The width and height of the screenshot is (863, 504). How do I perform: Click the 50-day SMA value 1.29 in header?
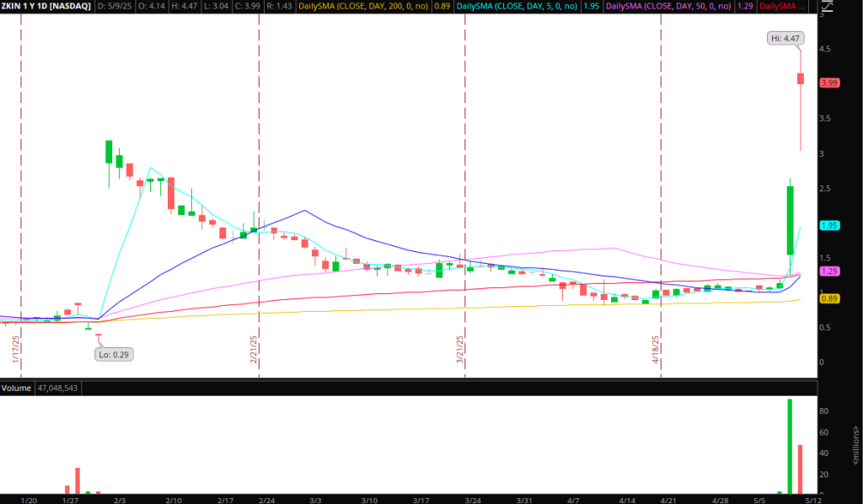[745, 6]
